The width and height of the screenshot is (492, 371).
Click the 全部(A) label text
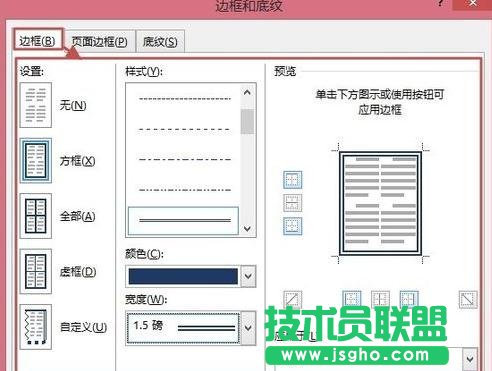pyautogui.click(x=77, y=216)
